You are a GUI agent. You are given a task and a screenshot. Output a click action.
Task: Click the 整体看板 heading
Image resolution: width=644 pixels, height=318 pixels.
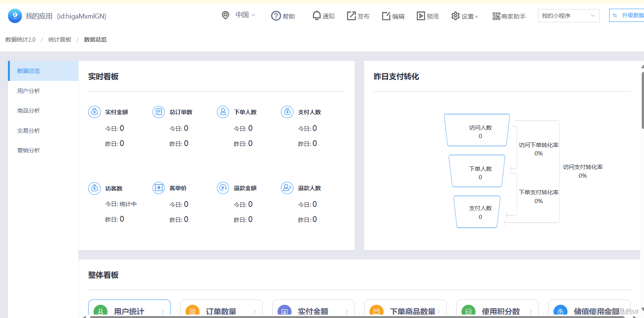[103, 275]
